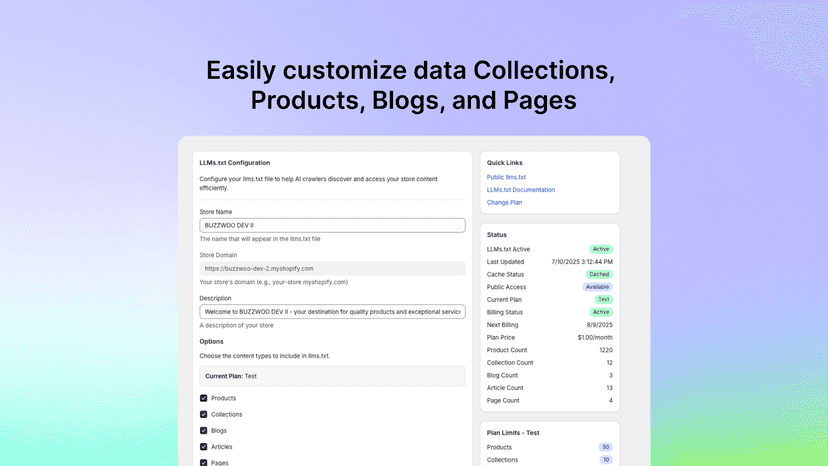The height and width of the screenshot is (466, 828).
Task: Click the Test current plan badge
Action: coord(604,300)
